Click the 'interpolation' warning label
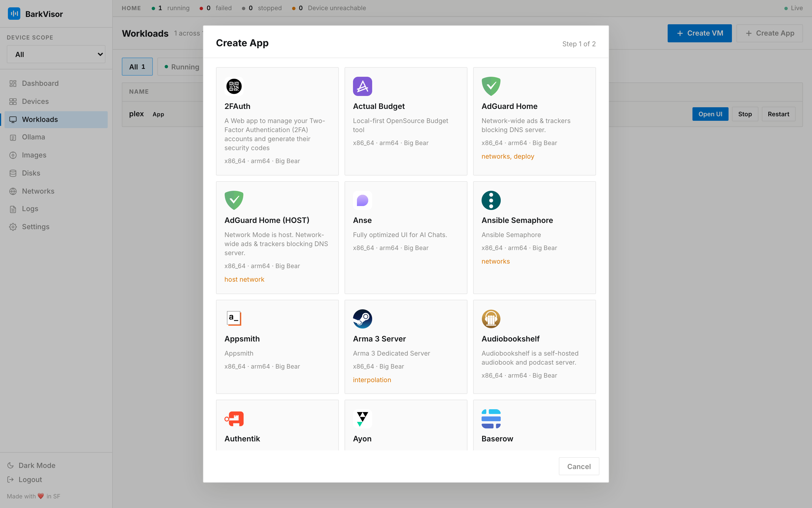 point(372,380)
